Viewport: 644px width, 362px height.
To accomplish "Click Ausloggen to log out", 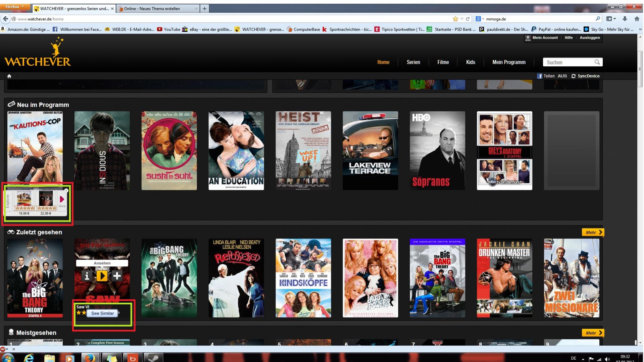I will (x=590, y=38).
